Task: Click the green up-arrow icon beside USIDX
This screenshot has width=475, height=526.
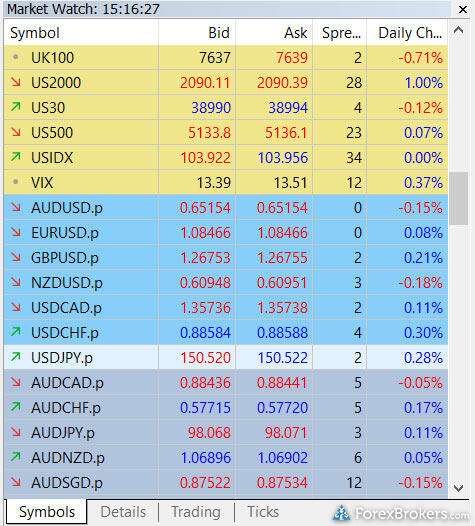Action: point(15,157)
